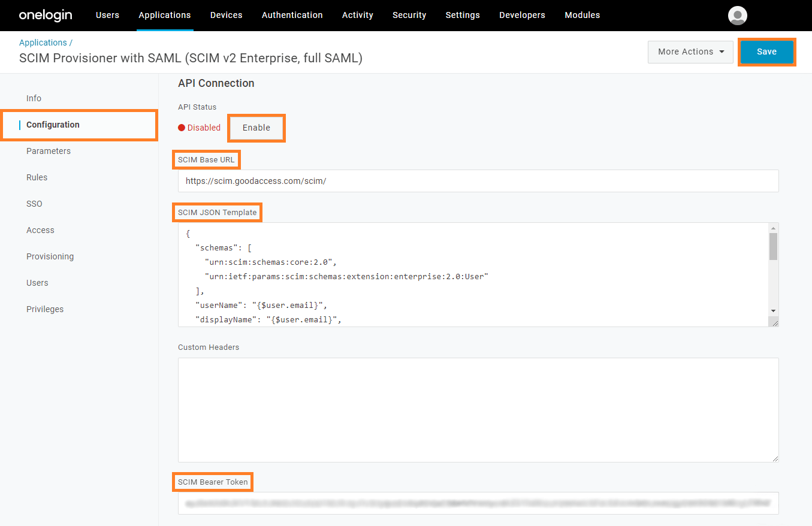Click inside the SCIM JSON Template editor
This screenshot has height=526, width=812.
click(x=473, y=274)
